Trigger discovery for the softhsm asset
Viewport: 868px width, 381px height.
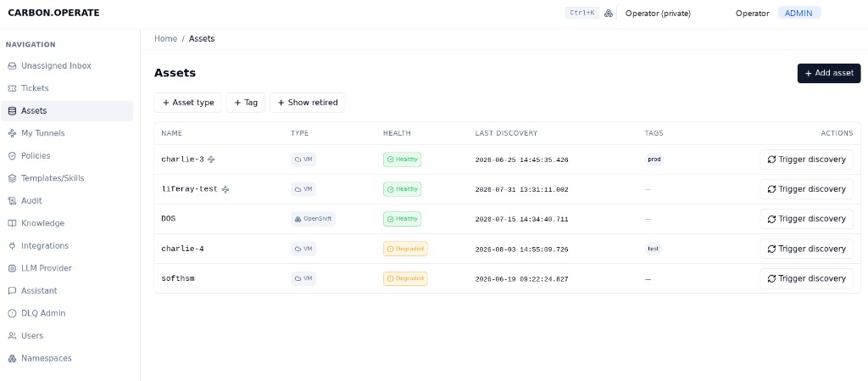pos(806,278)
